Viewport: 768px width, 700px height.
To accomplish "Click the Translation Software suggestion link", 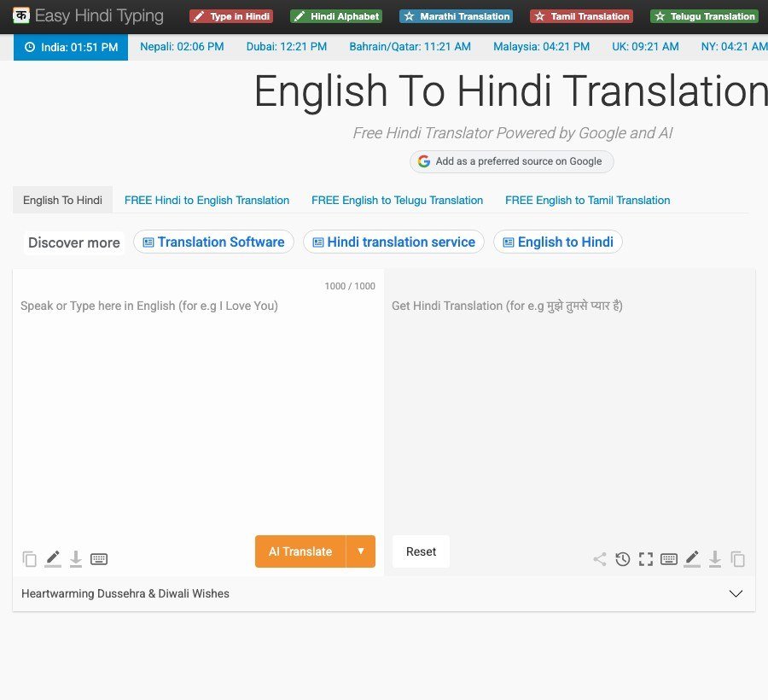I will (213, 242).
